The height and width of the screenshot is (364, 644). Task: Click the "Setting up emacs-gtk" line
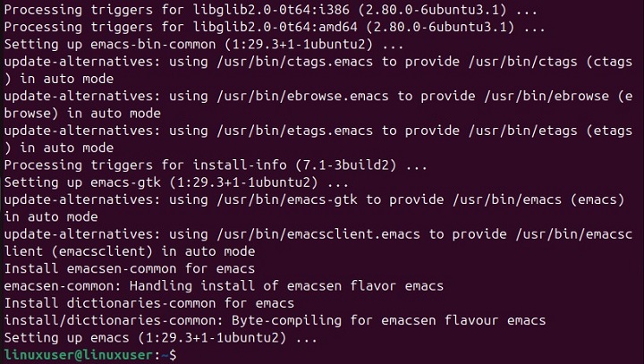click(x=161, y=182)
